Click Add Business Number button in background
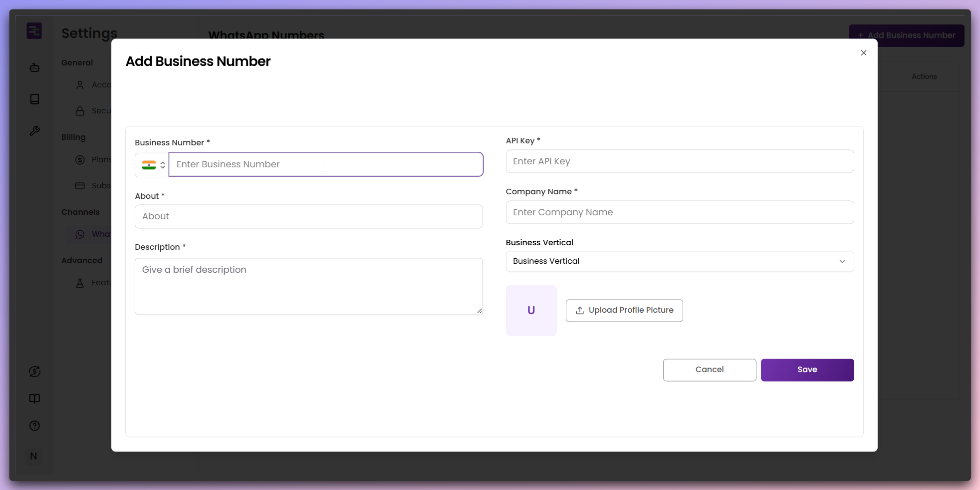This screenshot has width=980, height=490. (906, 35)
